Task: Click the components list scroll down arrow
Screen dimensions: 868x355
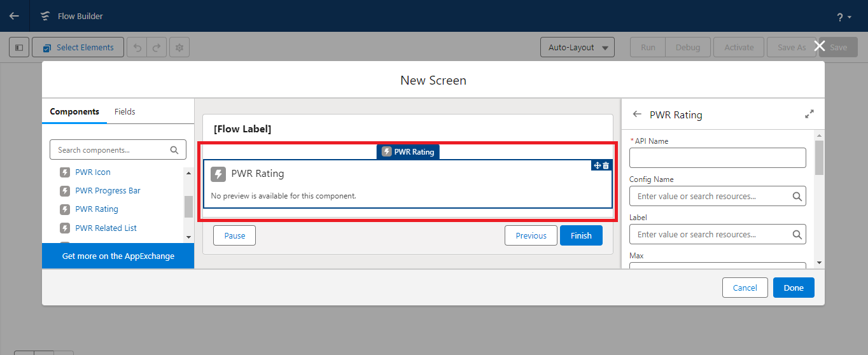Action: pyautogui.click(x=188, y=237)
